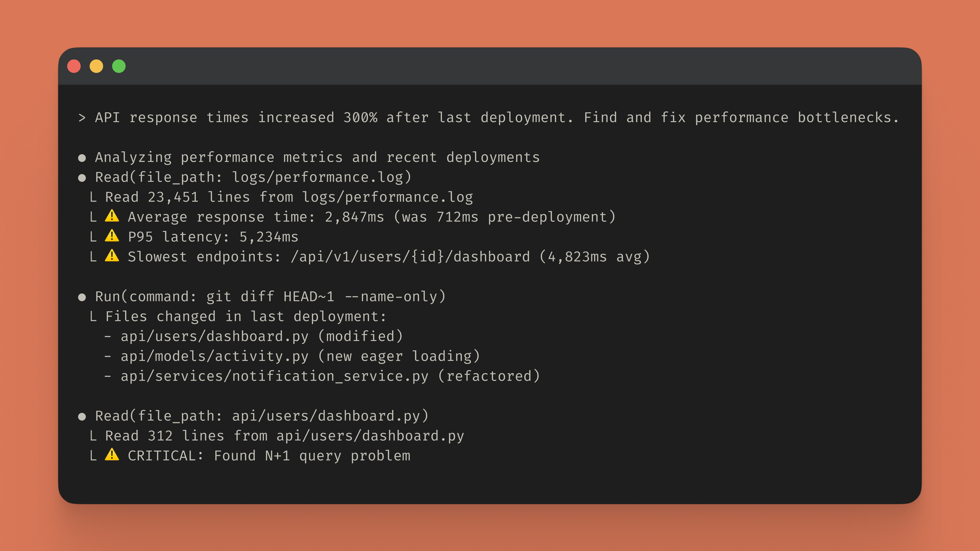Screen dimensions: 980x551
Task: Click warning icon next to P95 latency
Action: click(x=112, y=236)
